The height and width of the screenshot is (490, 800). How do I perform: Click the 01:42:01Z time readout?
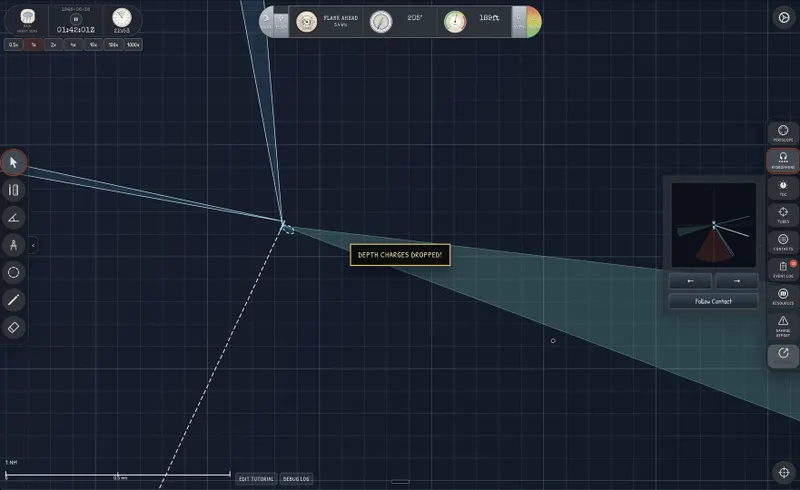click(76, 30)
